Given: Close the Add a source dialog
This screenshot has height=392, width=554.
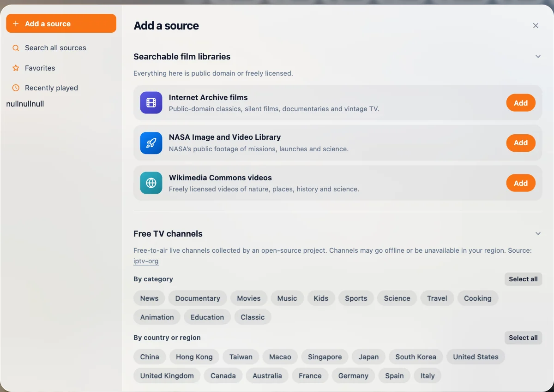Looking at the screenshot, I should [x=536, y=26].
